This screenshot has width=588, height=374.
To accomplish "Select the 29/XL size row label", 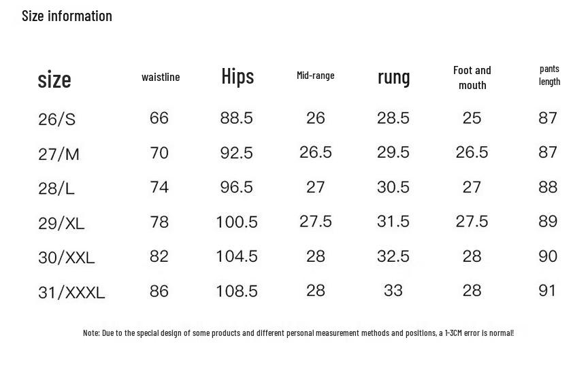I will (x=61, y=223).
